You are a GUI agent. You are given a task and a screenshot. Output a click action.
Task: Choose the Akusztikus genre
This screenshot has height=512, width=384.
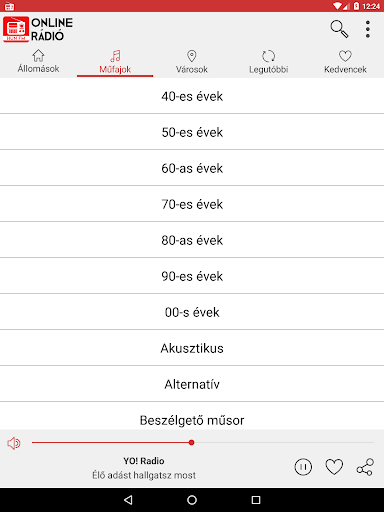[x=192, y=348]
